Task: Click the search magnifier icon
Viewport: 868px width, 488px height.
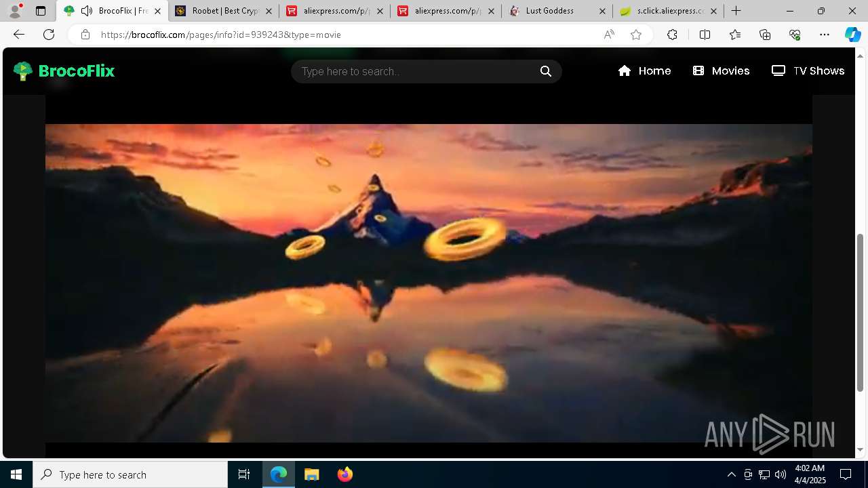Action: pyautogui.click(x=546, y=71)
